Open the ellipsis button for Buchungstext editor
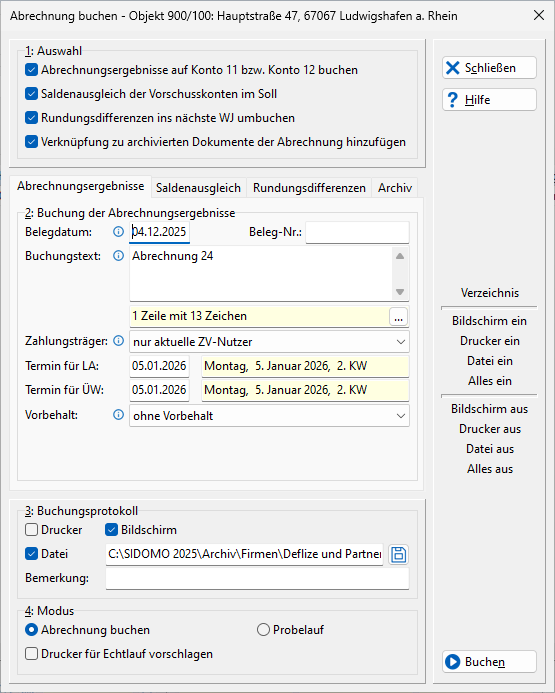The image size is (555, 693). click(x=399, y=316)
